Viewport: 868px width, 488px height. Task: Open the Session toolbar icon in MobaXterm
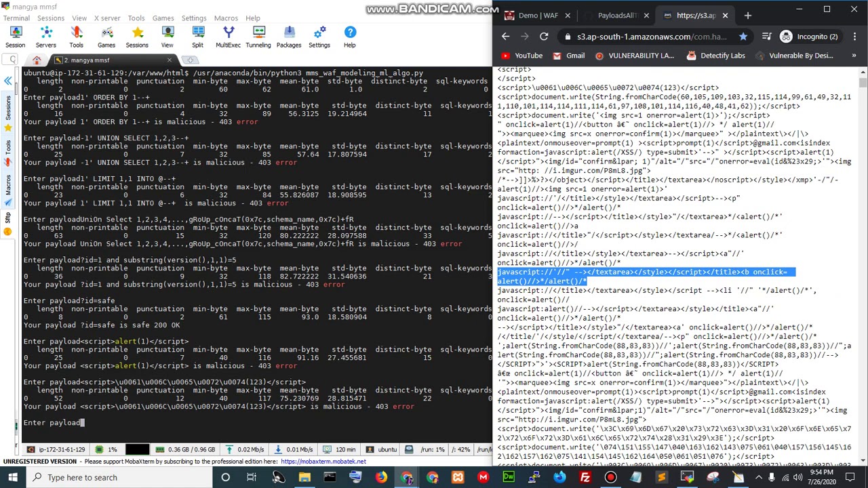pos(16,37)
